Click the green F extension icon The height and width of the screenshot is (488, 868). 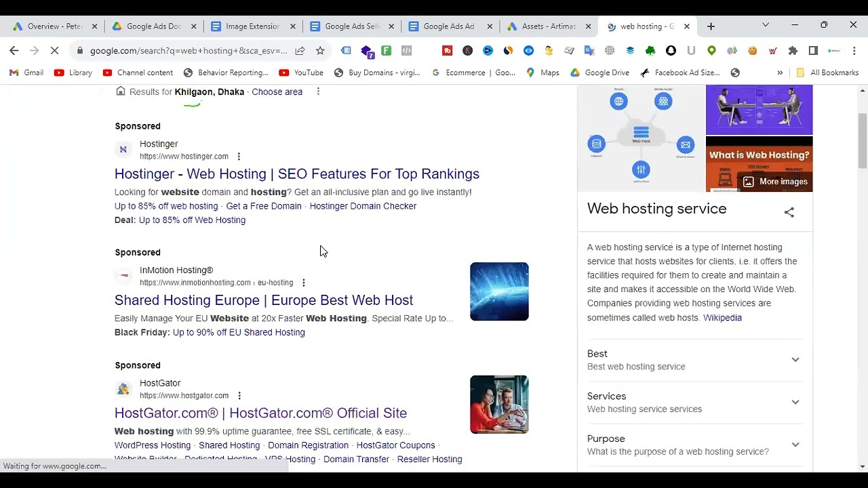386,51
